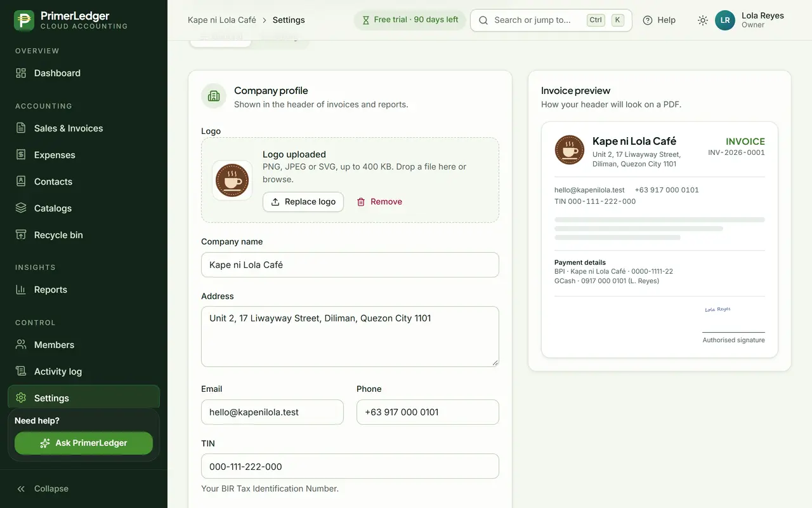Click the Recycle bin icon

pyautogui.click(x=21, y=235)
